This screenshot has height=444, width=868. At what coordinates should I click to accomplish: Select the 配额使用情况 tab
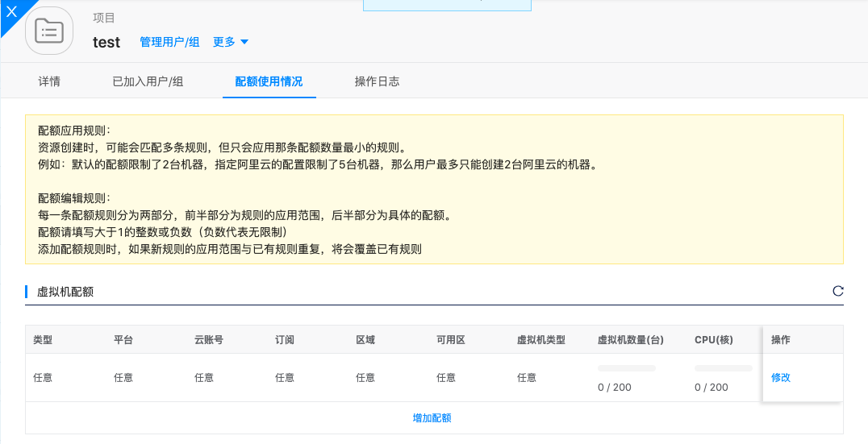(x=269, y=81)
